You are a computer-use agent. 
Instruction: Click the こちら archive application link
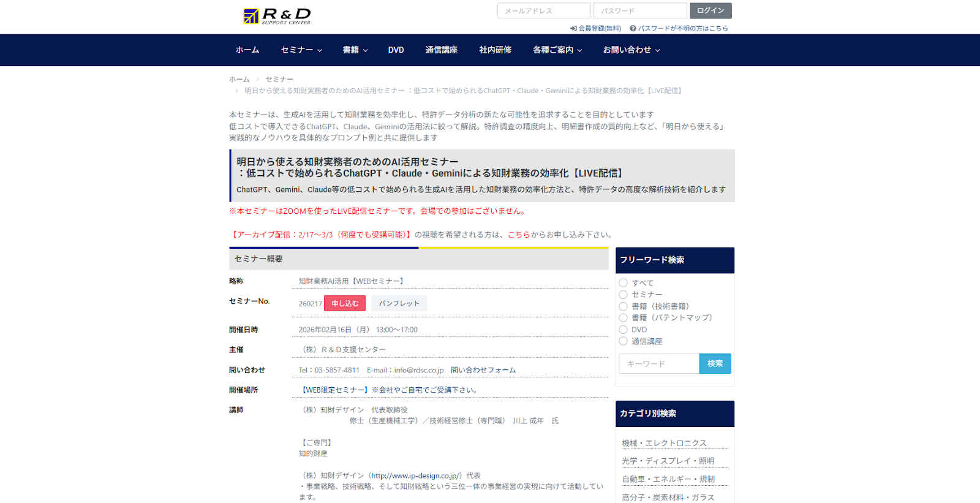click(x=519, y=235)
